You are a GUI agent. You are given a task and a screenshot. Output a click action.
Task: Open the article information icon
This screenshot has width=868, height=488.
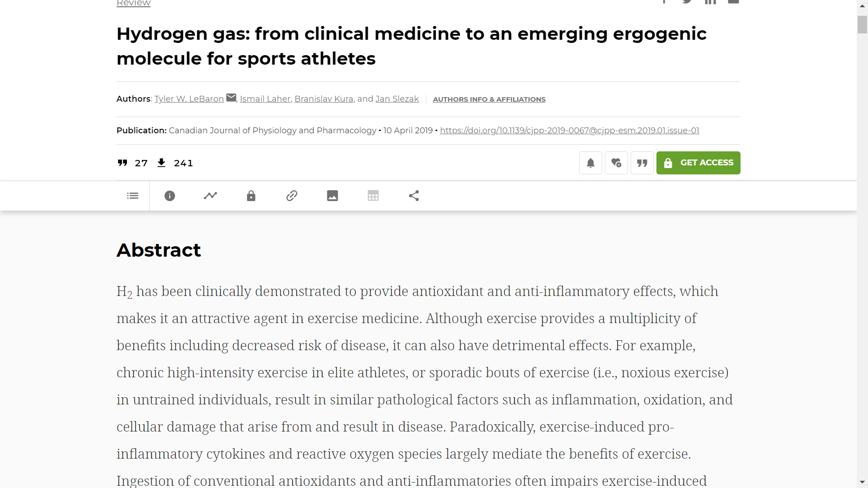click(170, 196)
